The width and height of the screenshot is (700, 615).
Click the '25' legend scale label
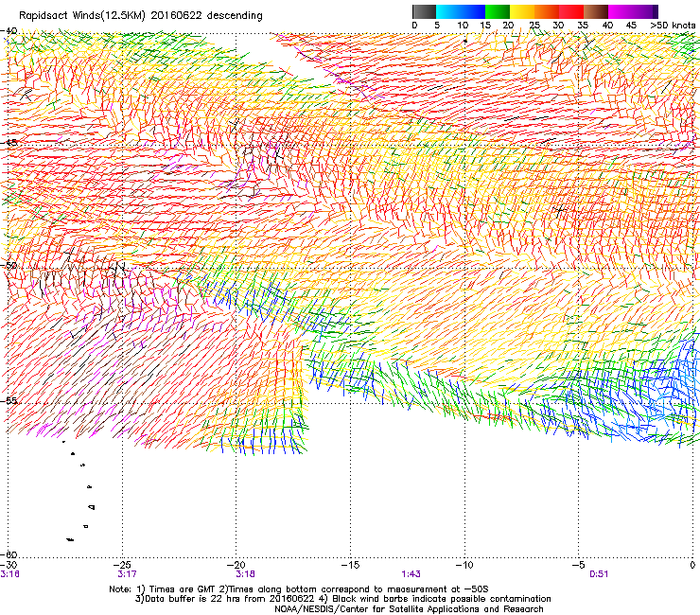pyautogui.click(x=534, y=26)
